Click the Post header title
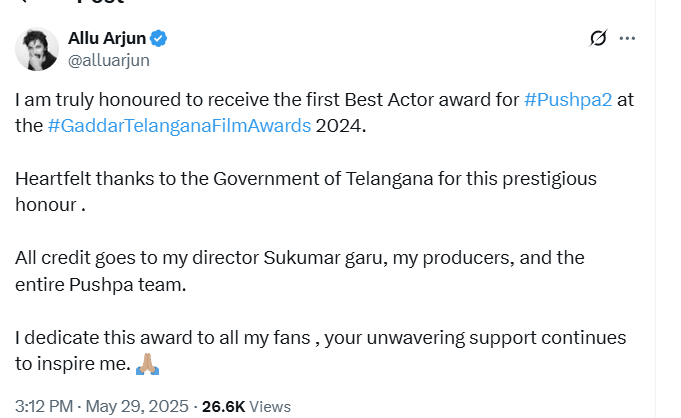681x418 pixels. (100, 3)
